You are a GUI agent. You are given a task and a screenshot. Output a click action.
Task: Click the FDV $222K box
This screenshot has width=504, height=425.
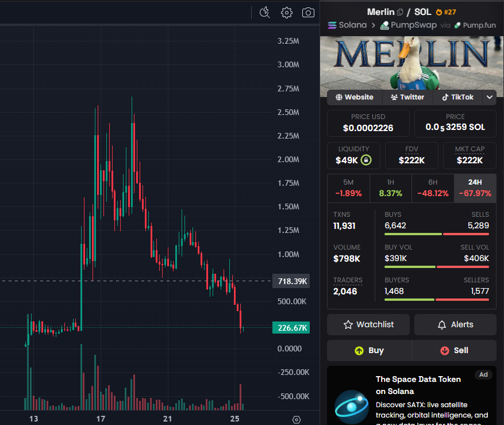click(411, 155)
